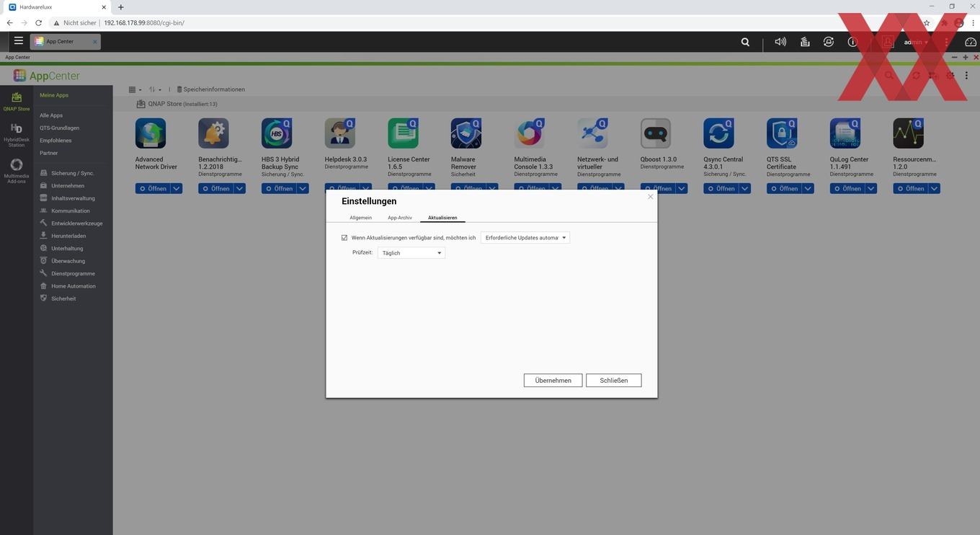Open the QTS main menu hamburger icon
Image resolution: width=980 pixels, height=535 pixels.
18,41
